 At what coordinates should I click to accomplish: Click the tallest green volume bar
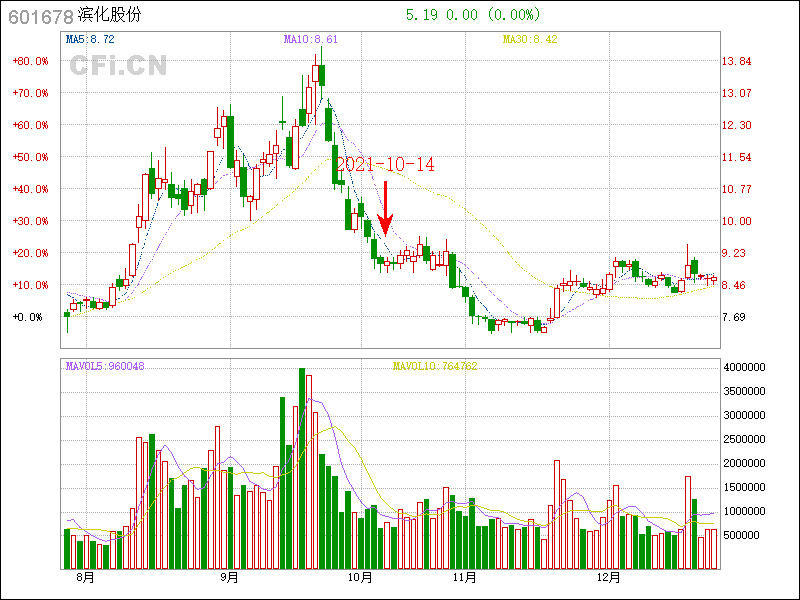(x=302, y=470)
